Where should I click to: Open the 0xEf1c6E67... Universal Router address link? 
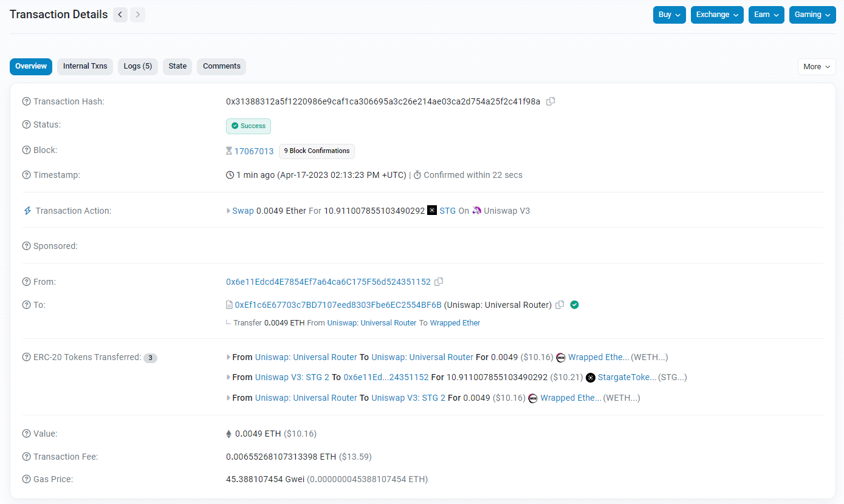point(338,305)
